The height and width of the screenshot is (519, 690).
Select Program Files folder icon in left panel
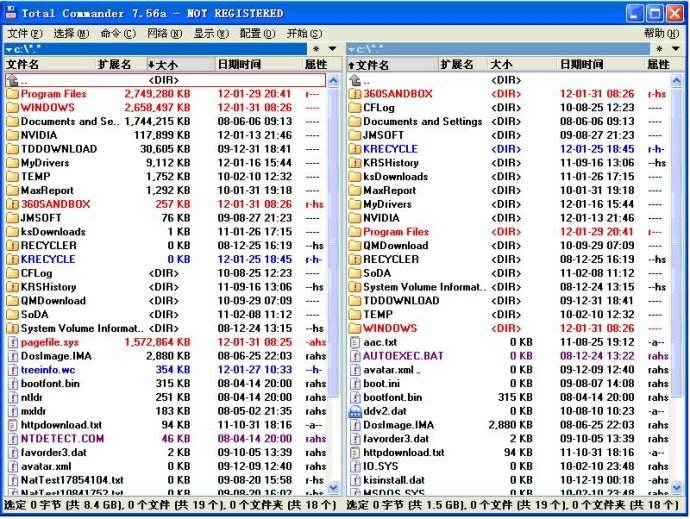point(13,94)
